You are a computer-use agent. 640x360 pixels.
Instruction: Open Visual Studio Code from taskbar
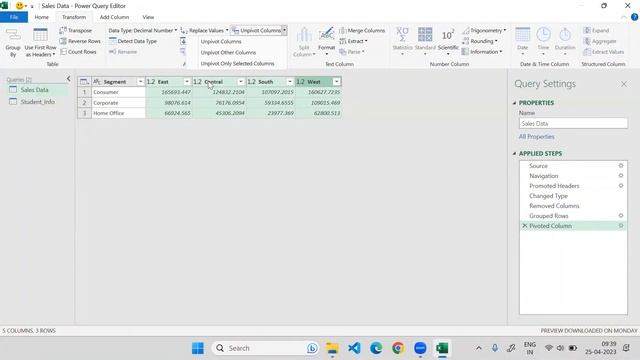click(x=354, y=348)
